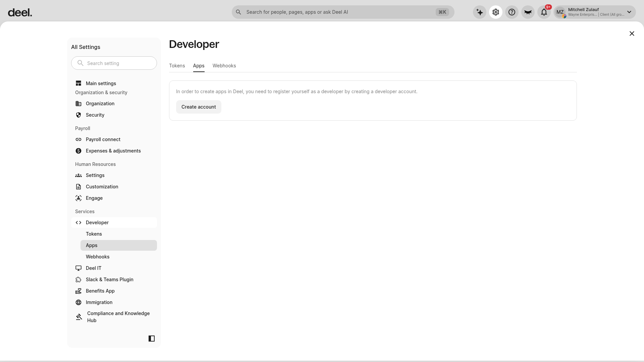Switch to the Tokens tab

[x=177, y=66]
